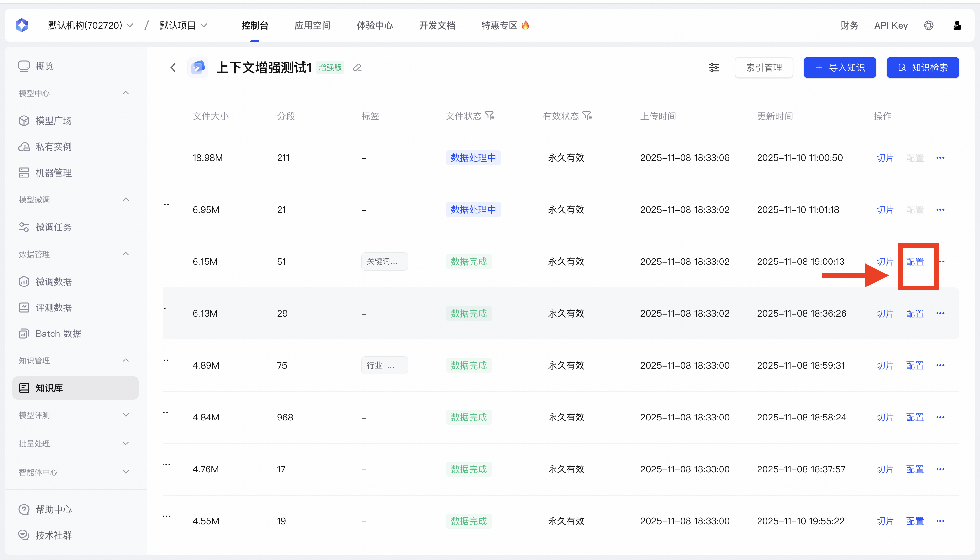The height and width of the screenshot is (560, 980).
Task: Open 开发文档 in the top navigation
Action: click(x=437, y=25)
